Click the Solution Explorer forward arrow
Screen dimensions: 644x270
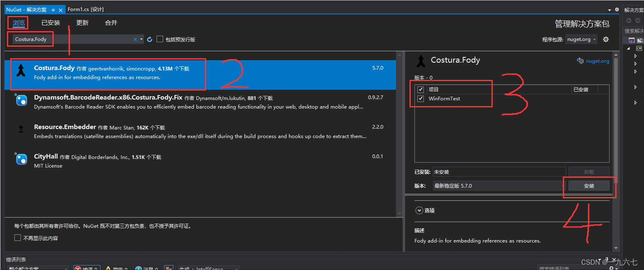638,20
